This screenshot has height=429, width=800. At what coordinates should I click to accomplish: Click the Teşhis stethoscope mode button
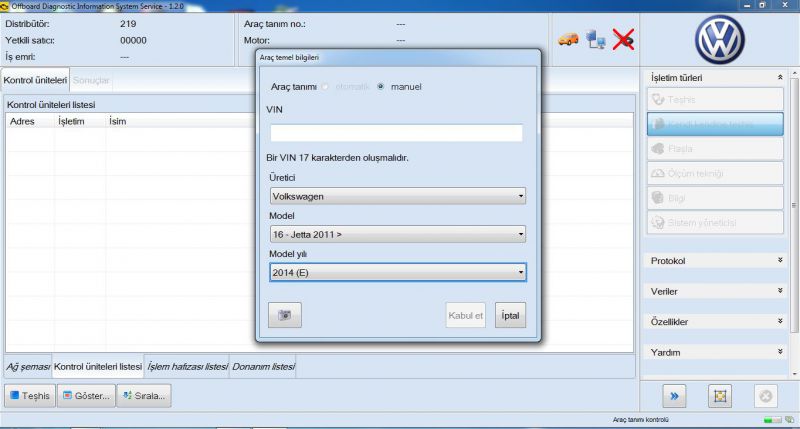tap(715, 99)
